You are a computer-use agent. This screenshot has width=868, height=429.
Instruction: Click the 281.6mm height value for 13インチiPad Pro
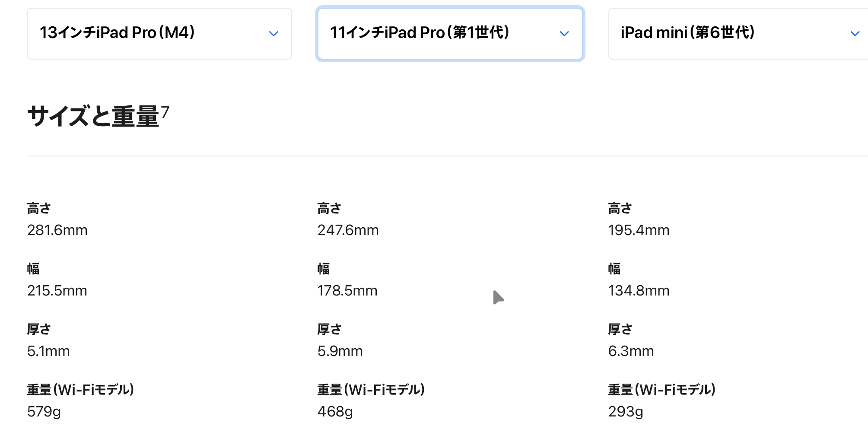point(57,230)
